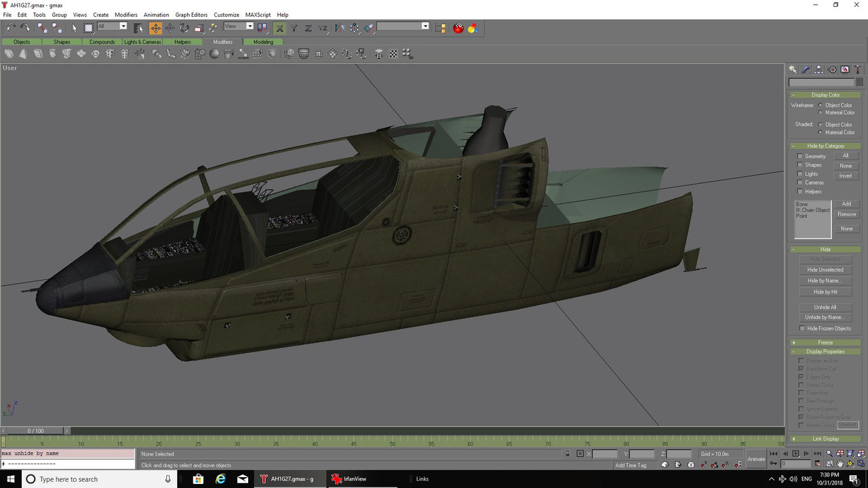Open the reference coordinate View dropdown
This screenshot has height=488, width=868.
pyautogui.click(x=239, y=26)
